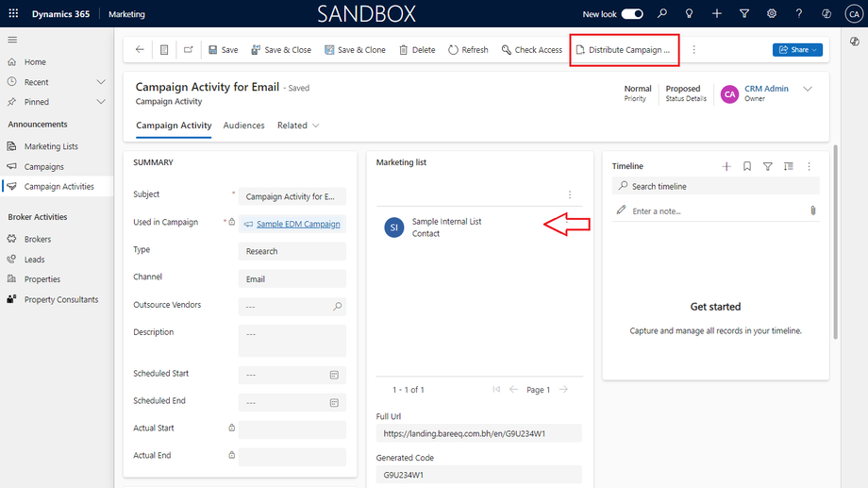
Task: Open timeline more commands menu
Action: 809,166
